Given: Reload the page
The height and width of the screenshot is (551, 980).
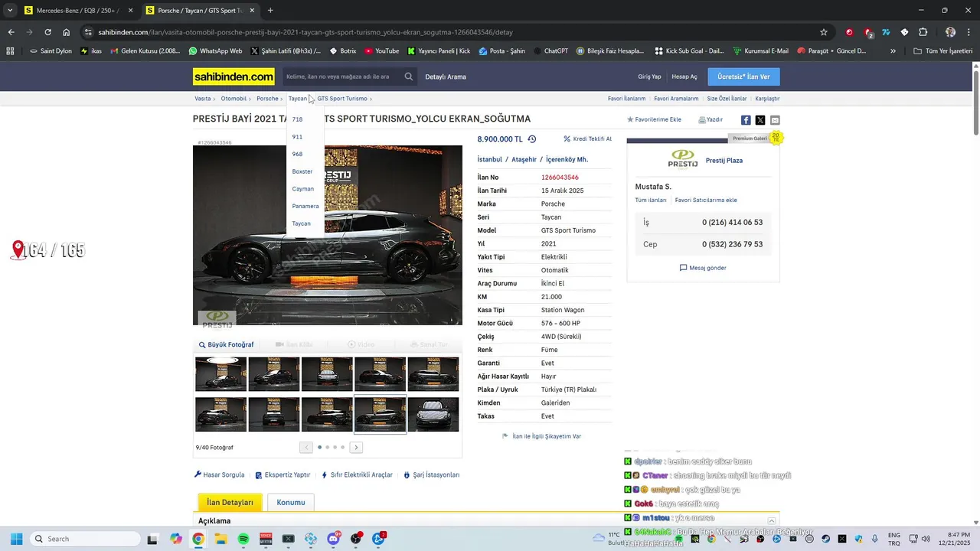Looking at the screenshot, I should click(x=47, y=32).
